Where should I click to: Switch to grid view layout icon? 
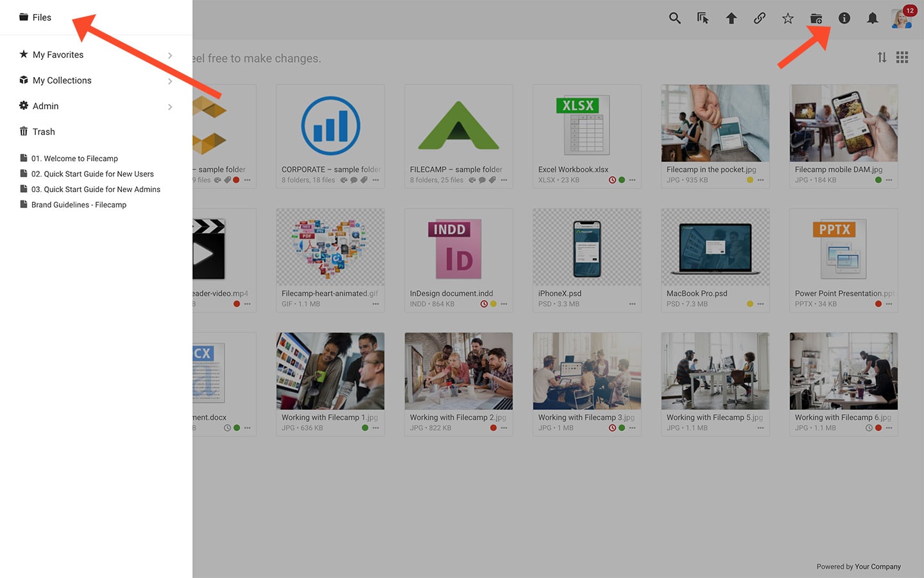coord(902,58)
